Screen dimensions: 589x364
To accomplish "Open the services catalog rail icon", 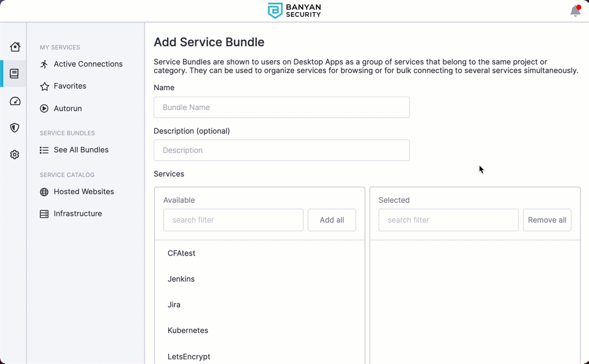I will (14, 74).
